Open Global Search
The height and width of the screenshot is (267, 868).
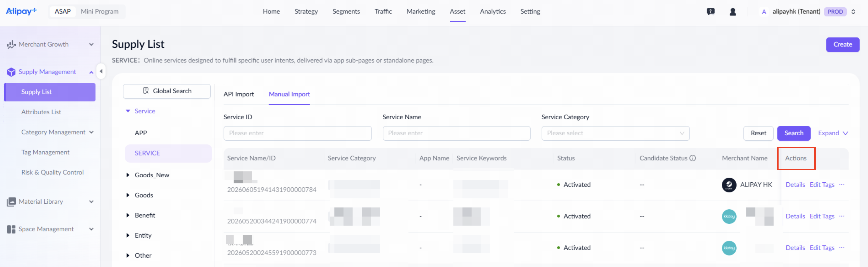(x=167, y=91)
